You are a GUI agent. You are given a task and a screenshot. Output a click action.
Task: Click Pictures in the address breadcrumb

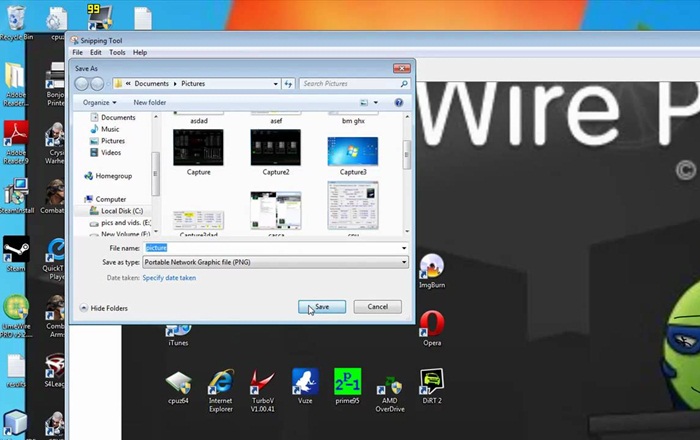(x=193, y=83)
